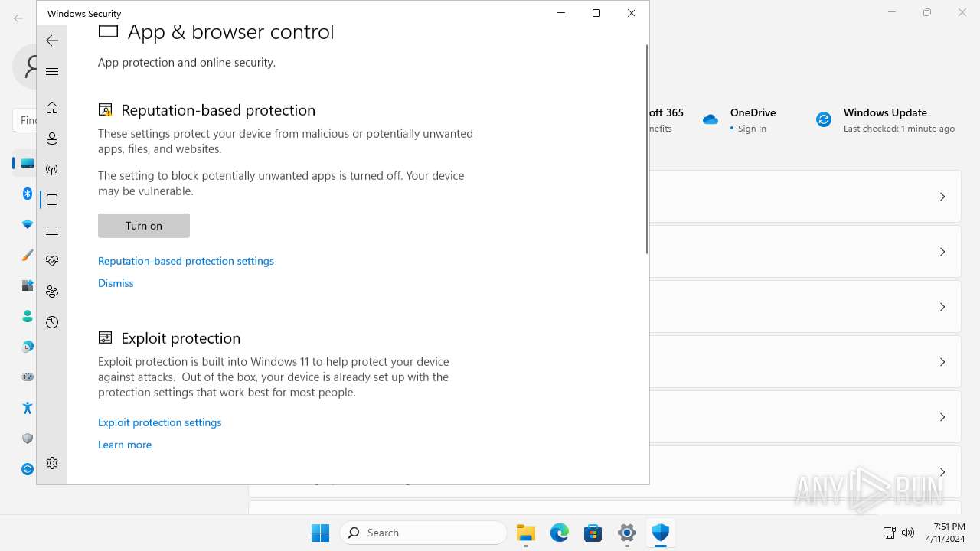Click the Reputation-based protection heading text
This screenshot has width=980, height=551.
point(218,110)
